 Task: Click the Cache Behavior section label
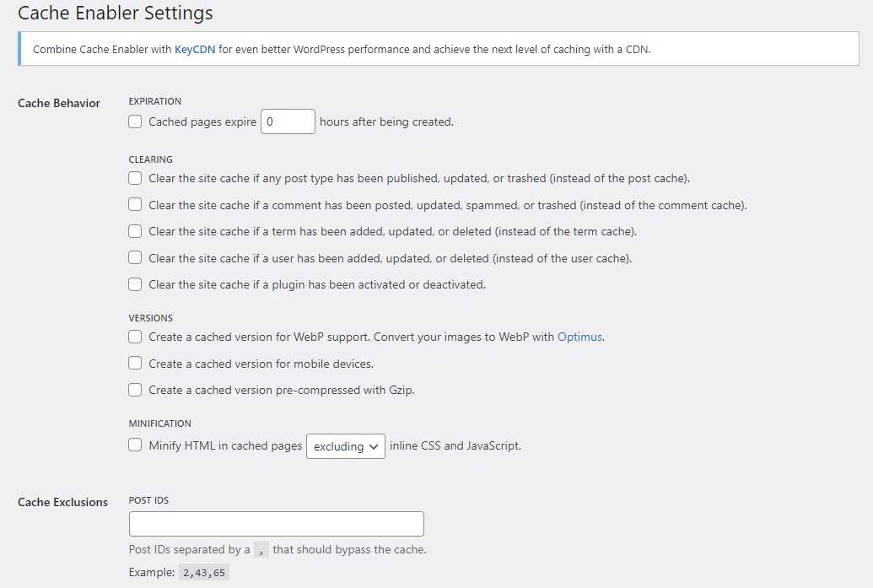pyautogui.click(x=59, y=103)
